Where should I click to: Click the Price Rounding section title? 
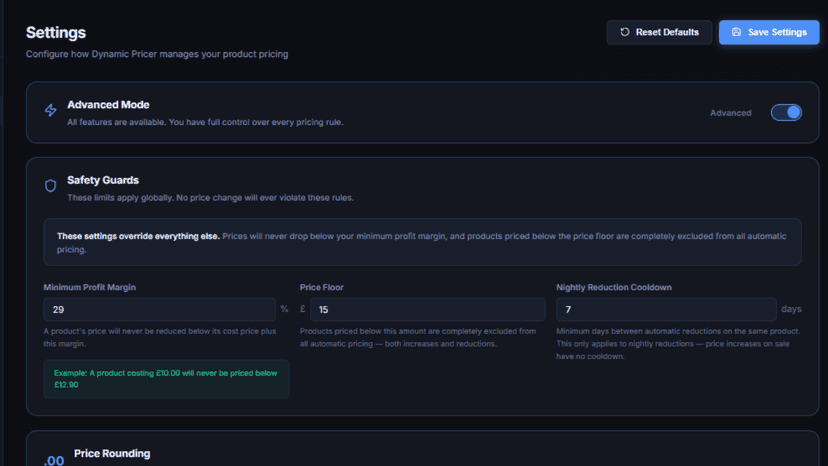[x=112, y=453]
